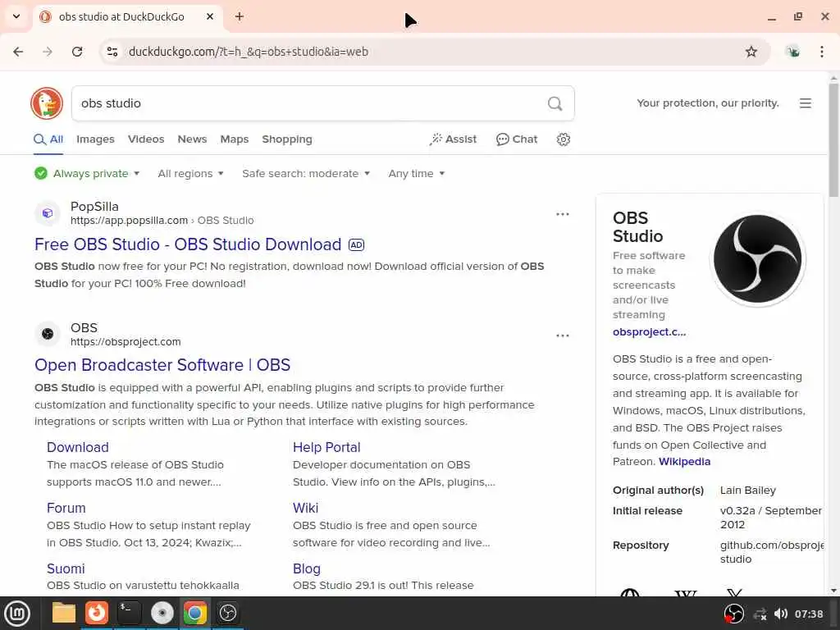The height and width of the screenshot is (630, 840).
Task: Bookmark this page with the star icon
Action: pyautogui.click(x=751, y=52)
